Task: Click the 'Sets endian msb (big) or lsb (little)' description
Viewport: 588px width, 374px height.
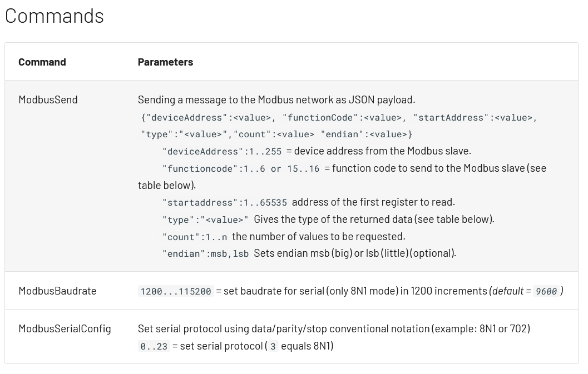Action: pyautogui.click(x=354, y=253)
